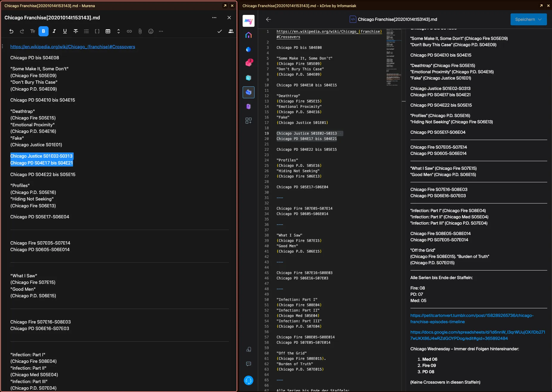Open the text size heading options
Viewport: 552px width, 392px height.
33,31
